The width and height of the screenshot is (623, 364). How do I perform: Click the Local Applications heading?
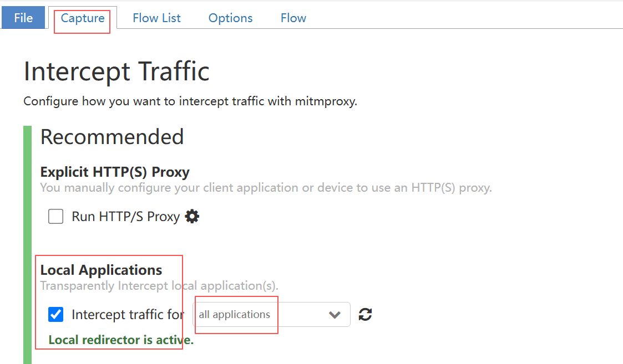point(101,270)
